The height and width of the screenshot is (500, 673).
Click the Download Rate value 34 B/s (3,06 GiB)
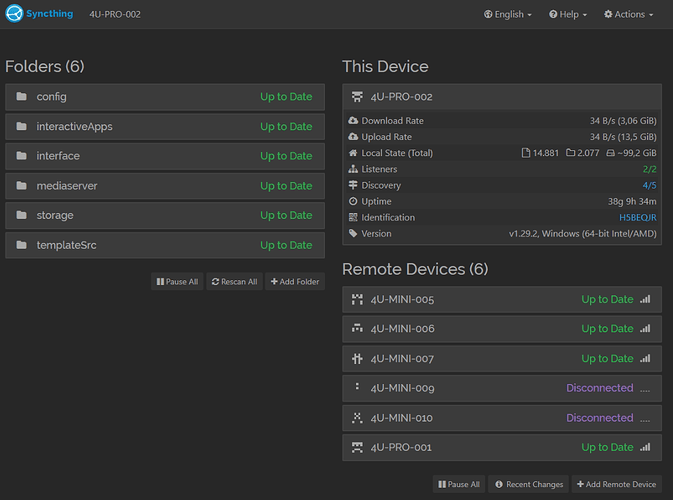623,121
